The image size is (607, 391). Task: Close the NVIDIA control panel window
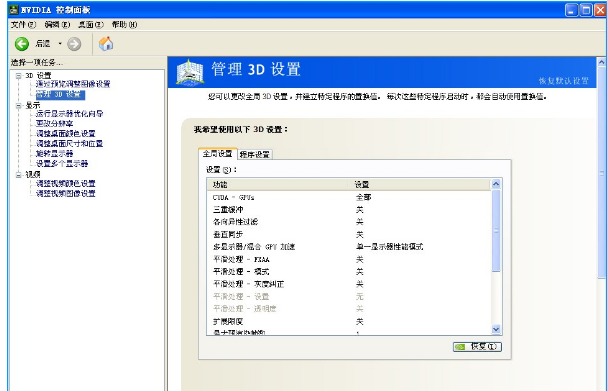(x=600, y=10)
